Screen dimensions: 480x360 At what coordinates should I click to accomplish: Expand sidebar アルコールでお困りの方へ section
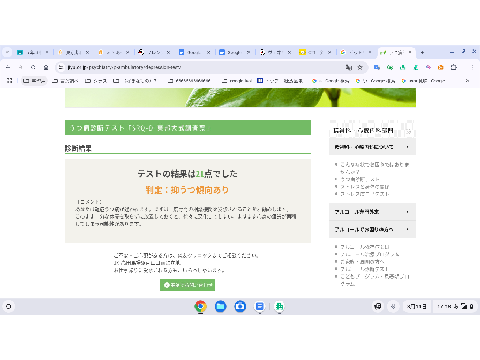[x=372, y=229]
